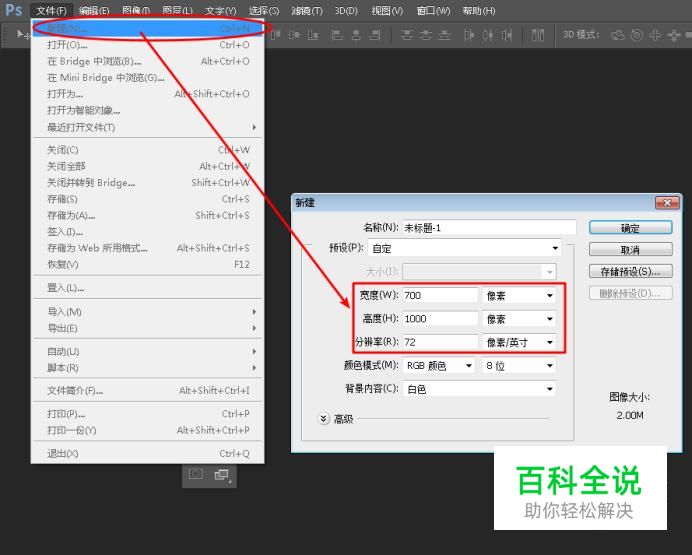This screenshot has width=692, height=555.
Task: Click the quick mask camera icon
Action: (x=196, y=474)
